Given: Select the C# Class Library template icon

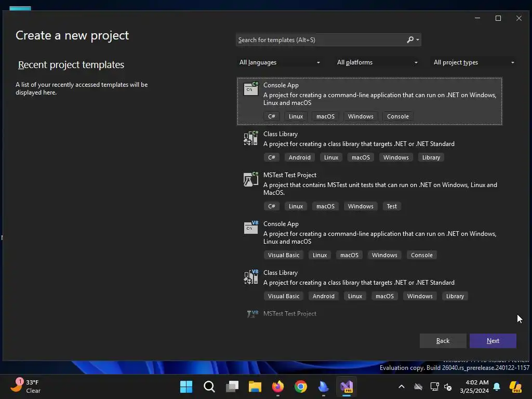Looking at the screenshot, I should tap(251, 138).
